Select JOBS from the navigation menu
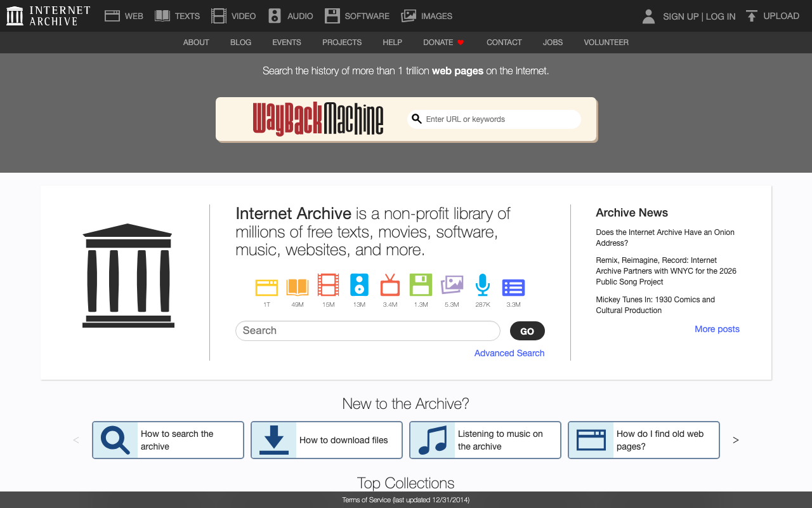 tap(552, 42)
